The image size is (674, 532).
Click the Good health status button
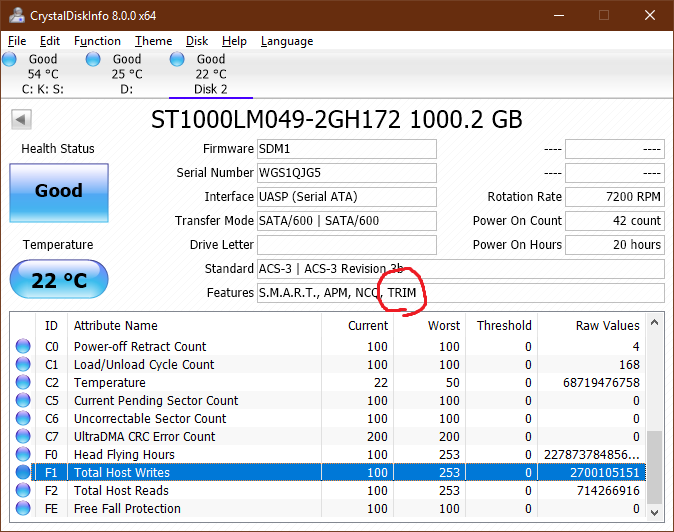point(59,193)
